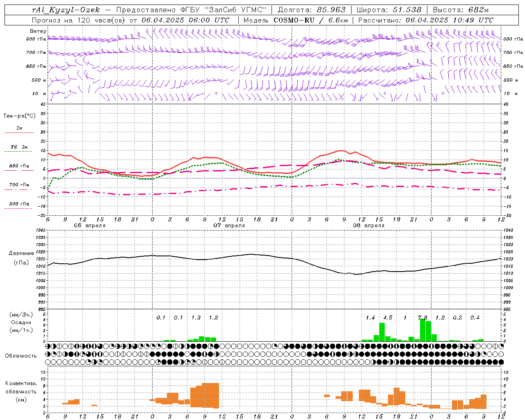Click the Конвективн. convective cloud label

pyautogui.click(x=21, y=383)
